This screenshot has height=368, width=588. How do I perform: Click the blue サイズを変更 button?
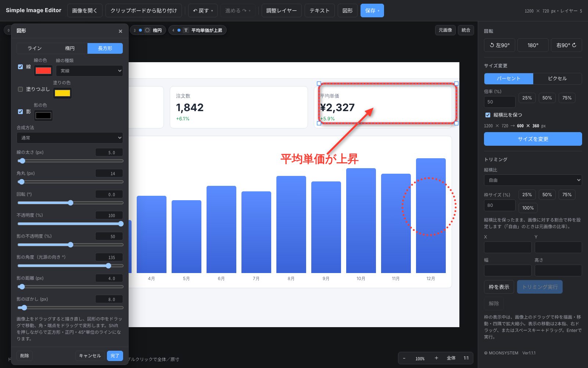(x=533, y=139)
